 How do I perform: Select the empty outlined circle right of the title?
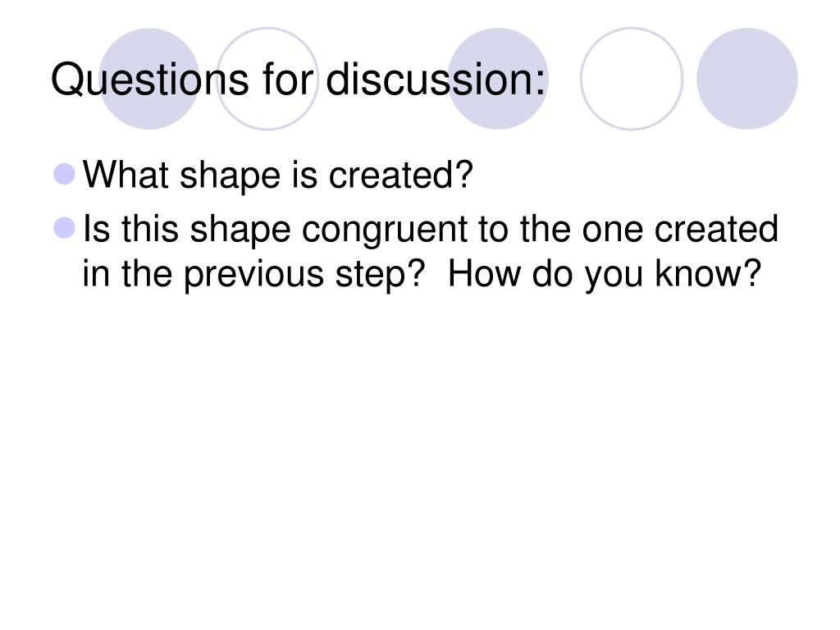click(x=632, y=79)
